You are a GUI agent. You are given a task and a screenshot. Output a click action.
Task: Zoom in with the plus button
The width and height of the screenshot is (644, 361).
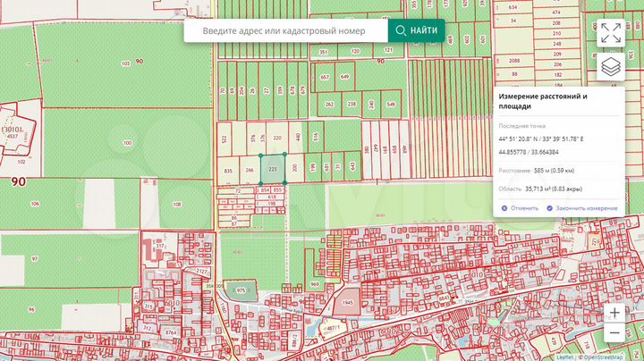pyautogui.click(x=614, y=314)
